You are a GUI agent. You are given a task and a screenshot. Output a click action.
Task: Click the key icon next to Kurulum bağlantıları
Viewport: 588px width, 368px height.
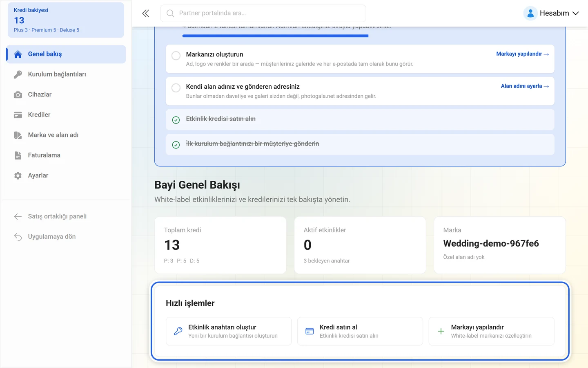[18, 74]
